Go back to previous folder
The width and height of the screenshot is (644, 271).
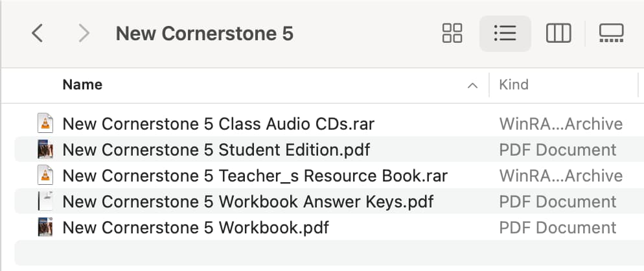coord(37,33)
